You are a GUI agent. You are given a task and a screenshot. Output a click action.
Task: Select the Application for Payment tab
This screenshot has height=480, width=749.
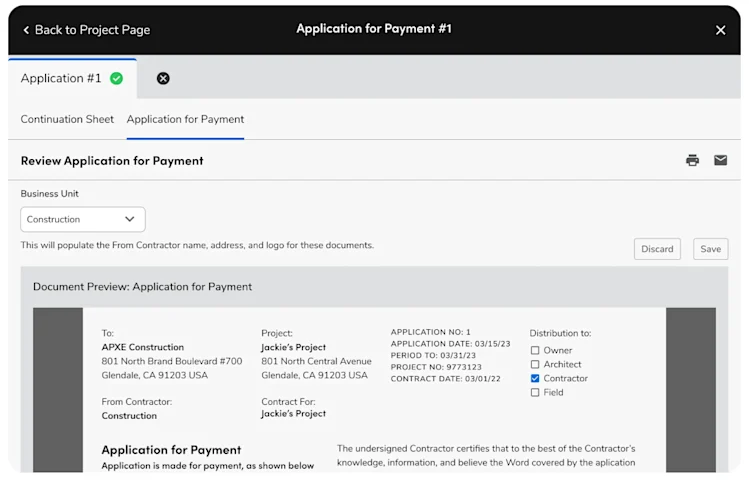(185, 119)
